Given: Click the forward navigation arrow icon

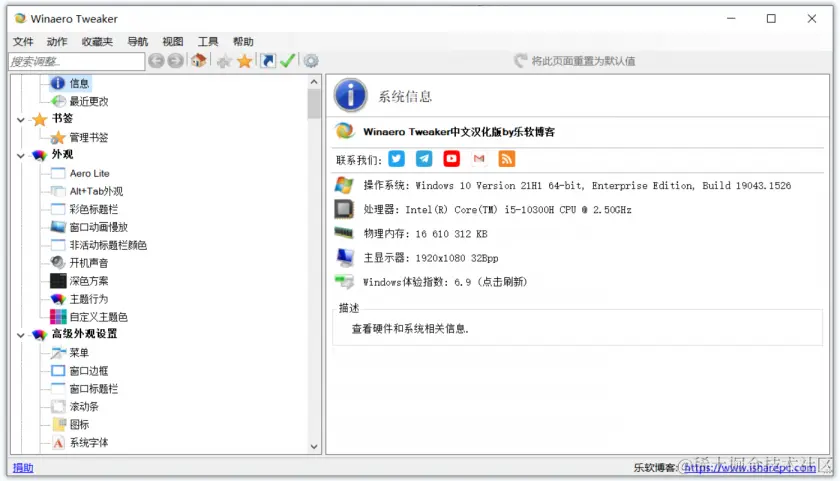Looking at the screenshot, I should coord(175,61).
